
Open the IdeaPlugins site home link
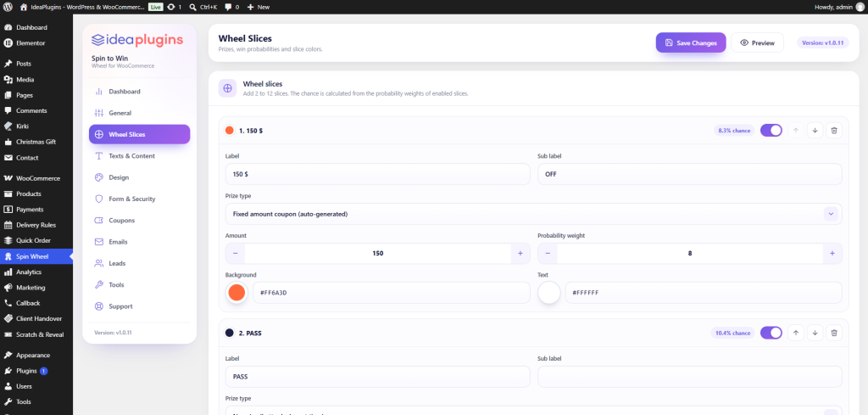tap(82, 7)
